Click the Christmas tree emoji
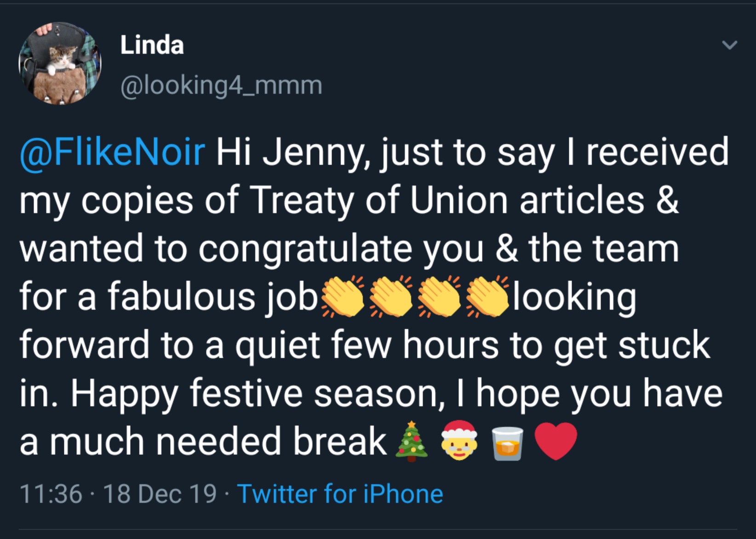This screenshot has height=539, width=756. coord(412,442)
